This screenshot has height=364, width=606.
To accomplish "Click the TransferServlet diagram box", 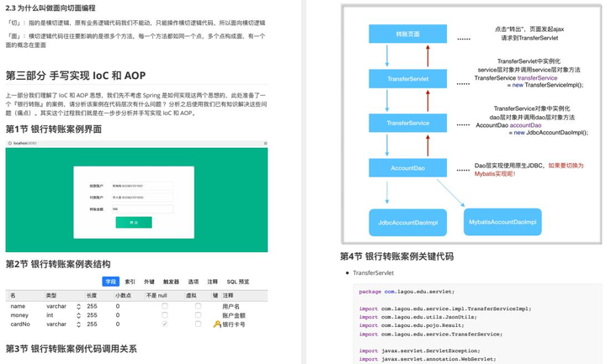I will (407, 79).
